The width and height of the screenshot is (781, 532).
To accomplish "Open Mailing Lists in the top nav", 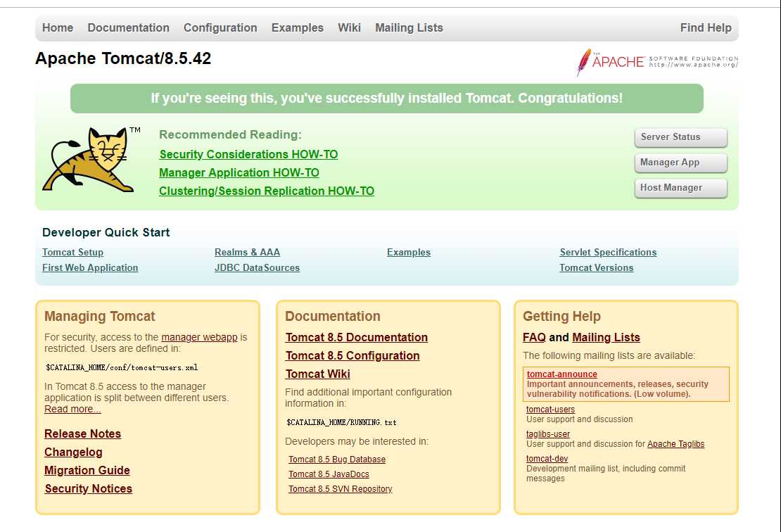I will click(x=409, y=28).
